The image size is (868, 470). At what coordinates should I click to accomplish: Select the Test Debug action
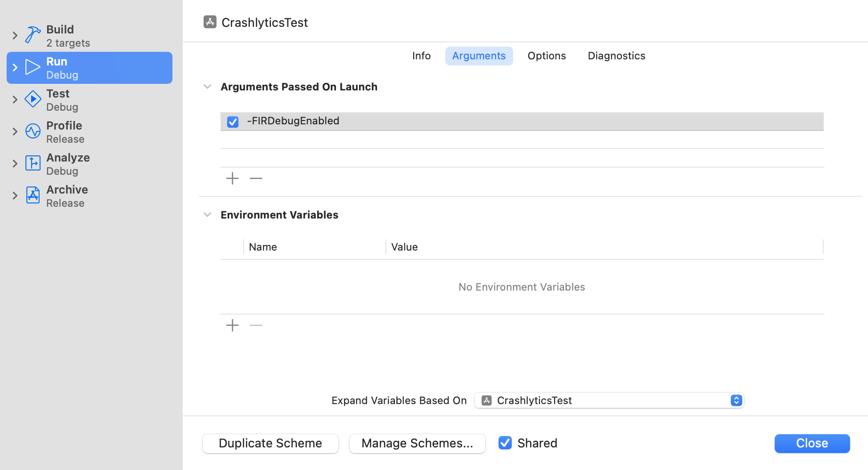[x=90, y=100]
